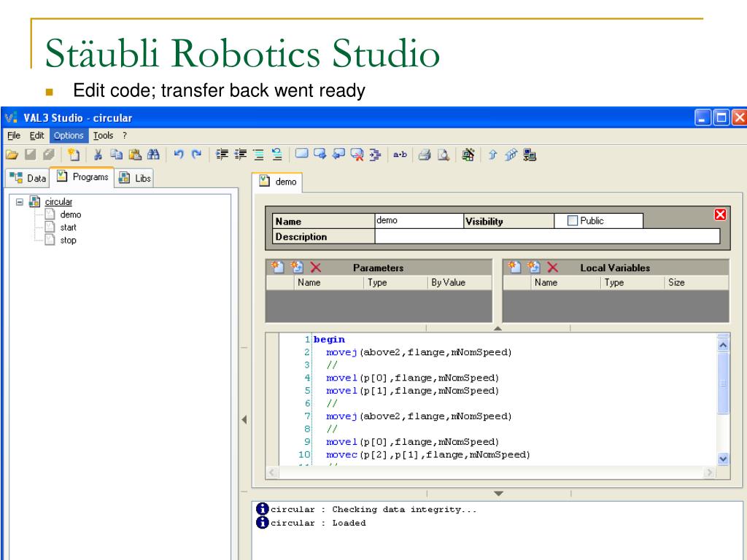
Task: Click the clipboard paste icon
Action: pos(135,155)
